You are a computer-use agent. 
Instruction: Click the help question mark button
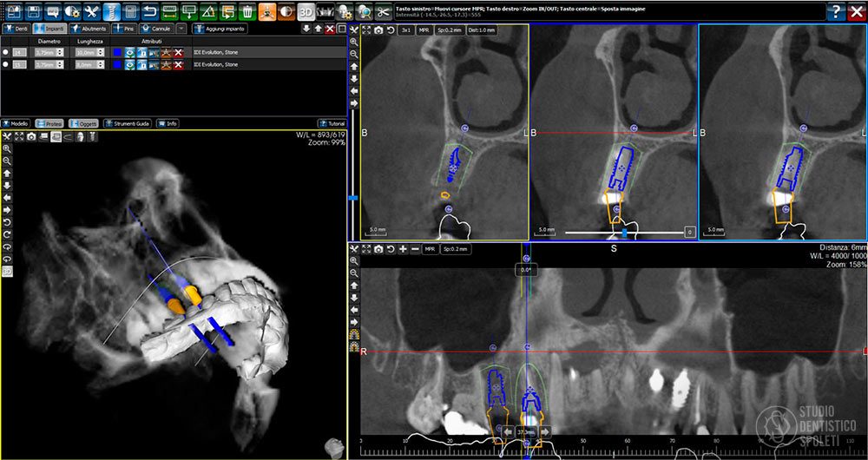(836, 10)
